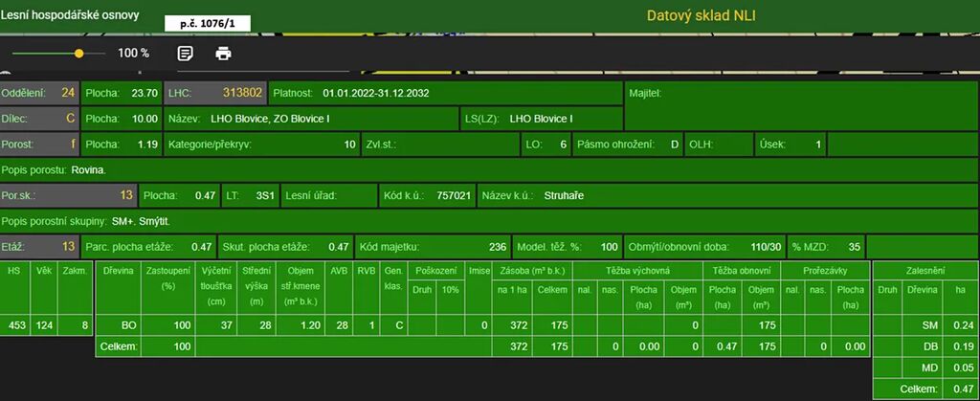Click the Porost value f field
The height and width of the screenshot is (401, 980).
click(72, 145)
